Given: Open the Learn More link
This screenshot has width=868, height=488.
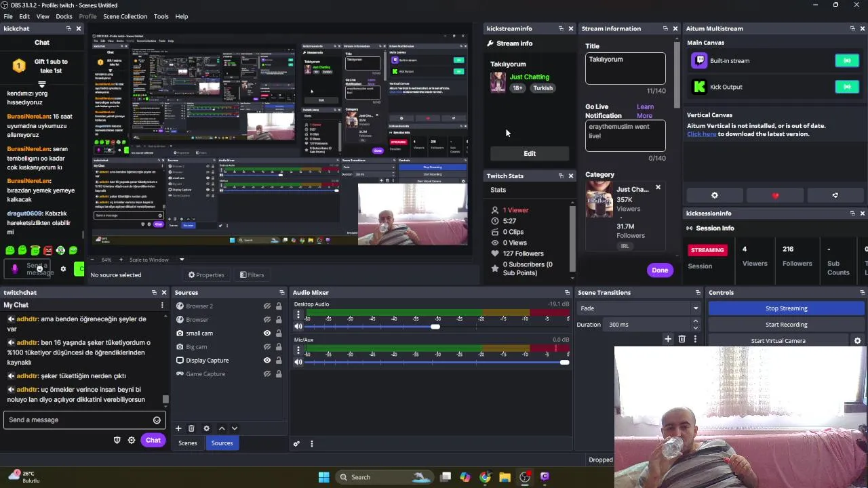Looking at the screenshot, I should (645, 111).
